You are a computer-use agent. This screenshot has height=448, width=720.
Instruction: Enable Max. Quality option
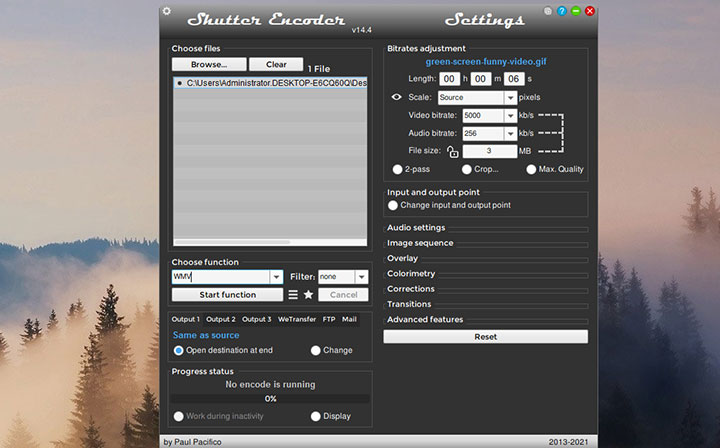pyautogui.click(x=531, y=169)
